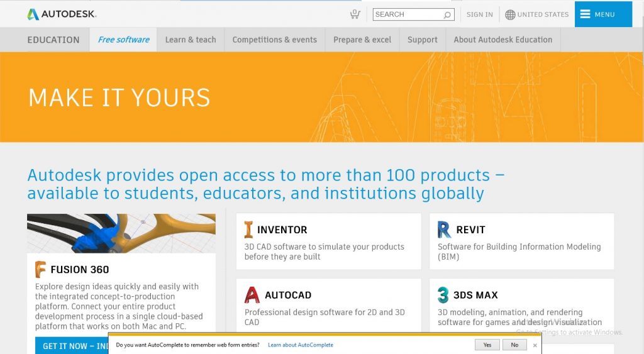The height and width of the screenshot is (354, 644).
Task: Open the Support navigation tab
Action: point(422,40)
